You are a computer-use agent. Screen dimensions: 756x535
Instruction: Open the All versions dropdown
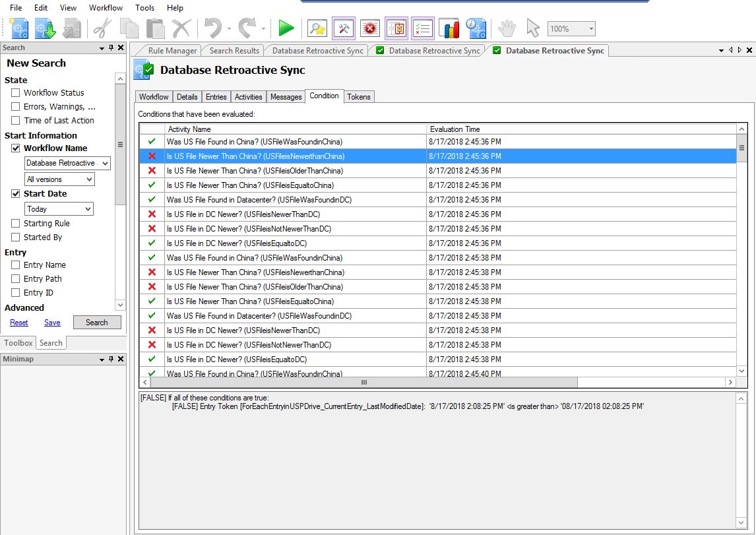[x=59, y=179]
